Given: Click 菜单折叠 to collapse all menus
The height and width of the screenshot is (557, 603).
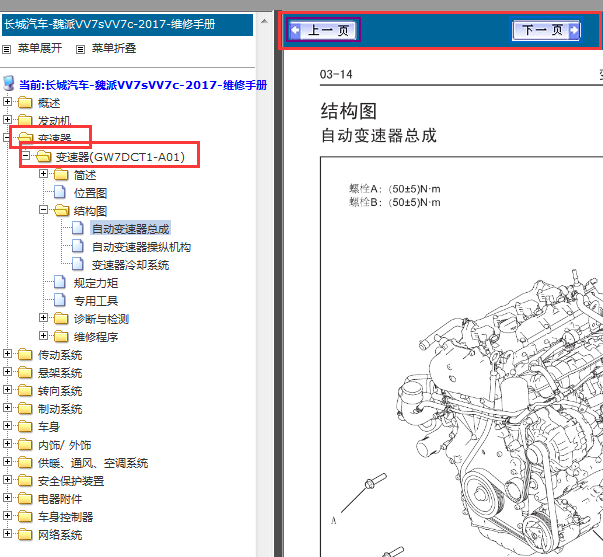Looking at the screenshot, I should click(x=114, y=48).
